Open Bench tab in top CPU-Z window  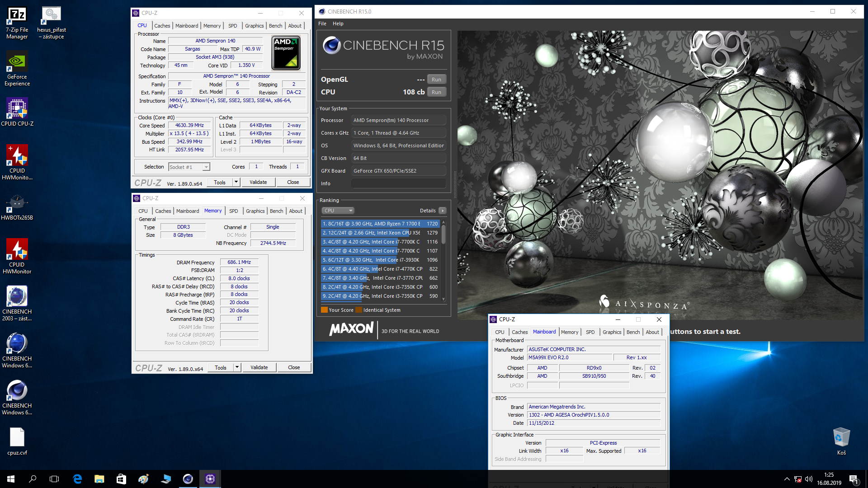(x=276, y=26)
